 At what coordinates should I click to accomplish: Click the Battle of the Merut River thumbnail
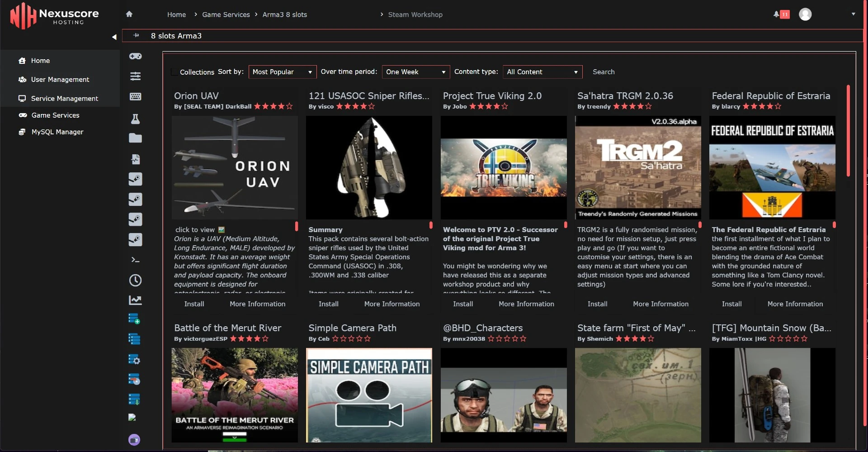[235, 395]
